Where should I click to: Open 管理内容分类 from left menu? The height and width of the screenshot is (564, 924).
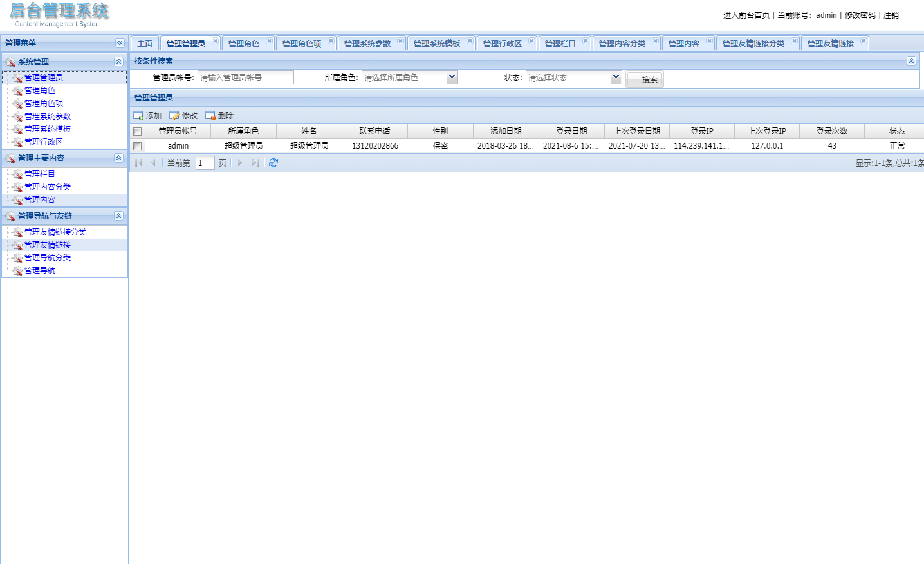(x=48, y=186)
